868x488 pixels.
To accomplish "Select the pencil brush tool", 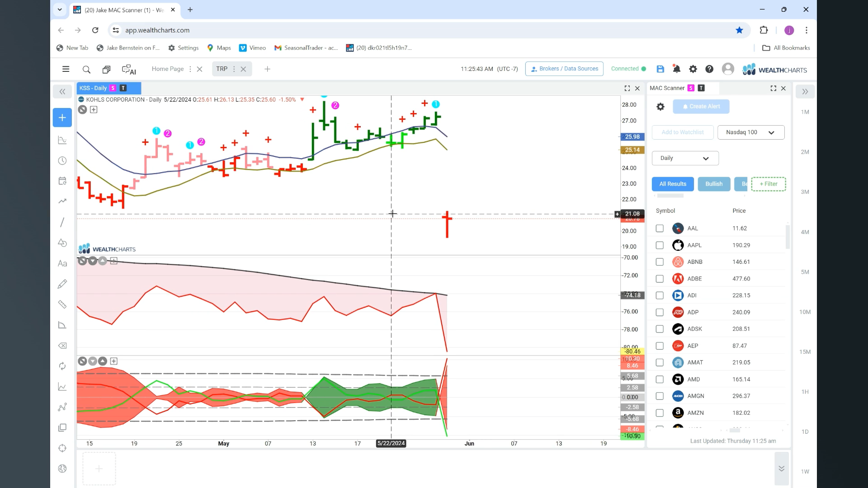I will pos(62,284).
